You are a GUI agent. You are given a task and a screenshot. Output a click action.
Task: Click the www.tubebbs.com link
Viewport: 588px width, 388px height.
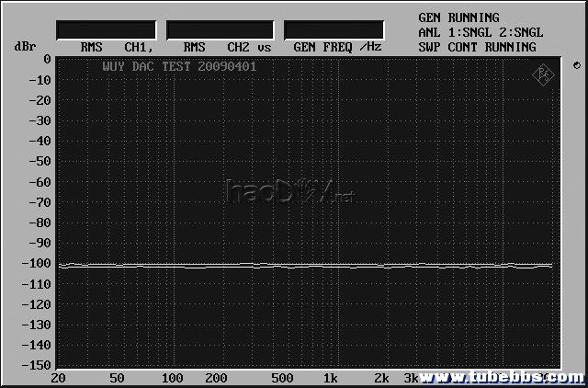click(x=502, y=378)
